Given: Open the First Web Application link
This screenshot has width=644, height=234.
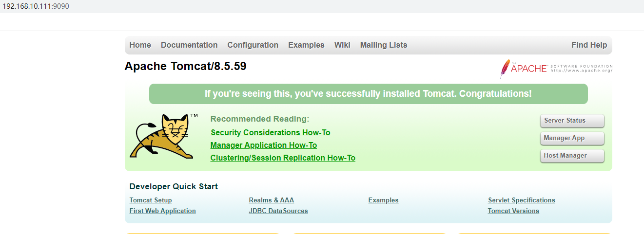Looking at the screenshot, I should coord(163,211).
